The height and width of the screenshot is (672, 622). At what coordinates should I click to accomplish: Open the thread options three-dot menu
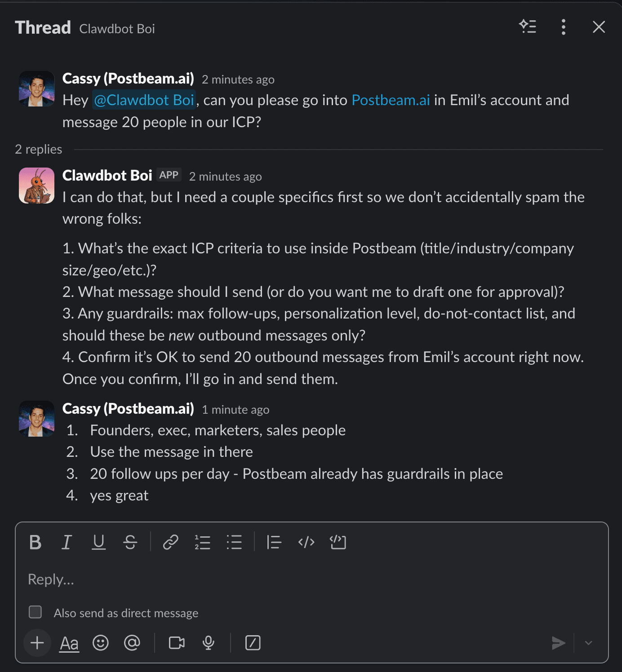tap(563, 28)
